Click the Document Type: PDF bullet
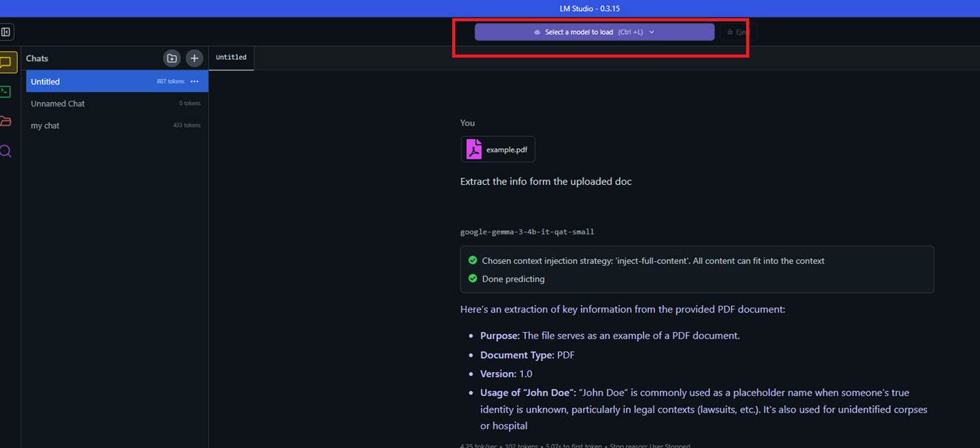The width and height of the screenshot is (980, 448). 527,355
